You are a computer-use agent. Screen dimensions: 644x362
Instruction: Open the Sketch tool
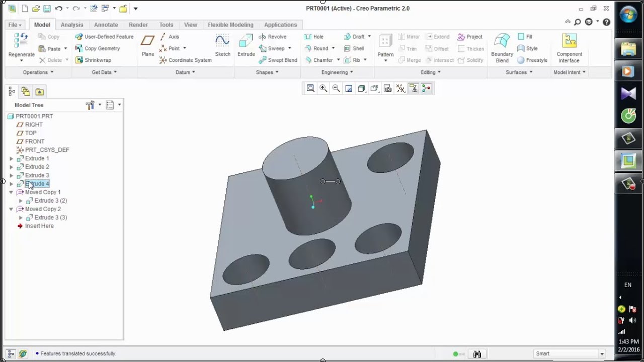[x=222, y=46]
